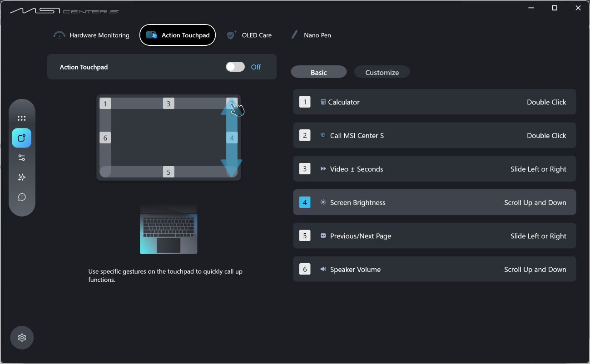The width and height of the screenshot is (590, 364).
Task: Select zone 1 on the touchpad diagram
Action: [105, 103]
